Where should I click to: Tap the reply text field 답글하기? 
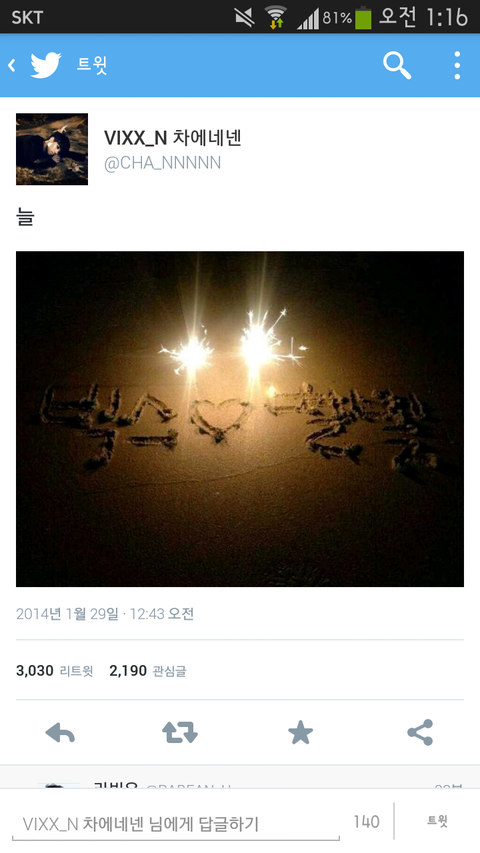pos(176,824)
